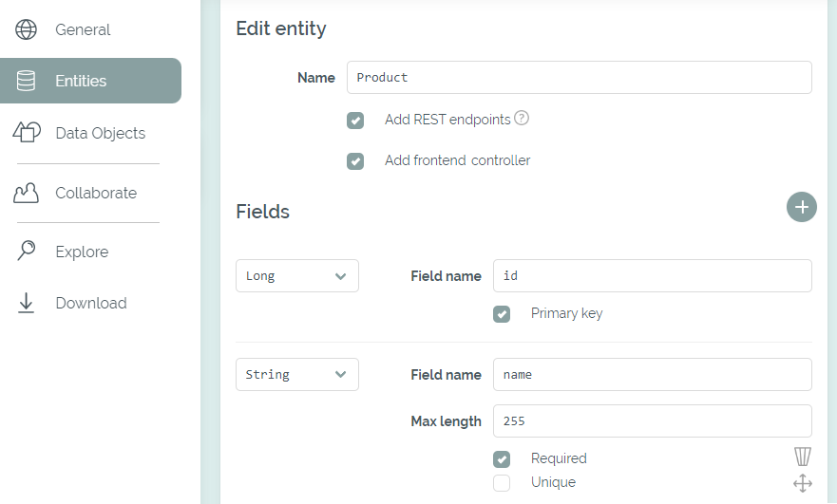Click the entity Name input field

point(580,77)
